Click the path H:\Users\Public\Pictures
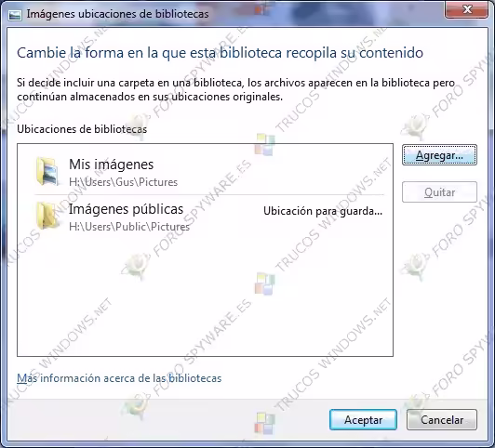 129,227
